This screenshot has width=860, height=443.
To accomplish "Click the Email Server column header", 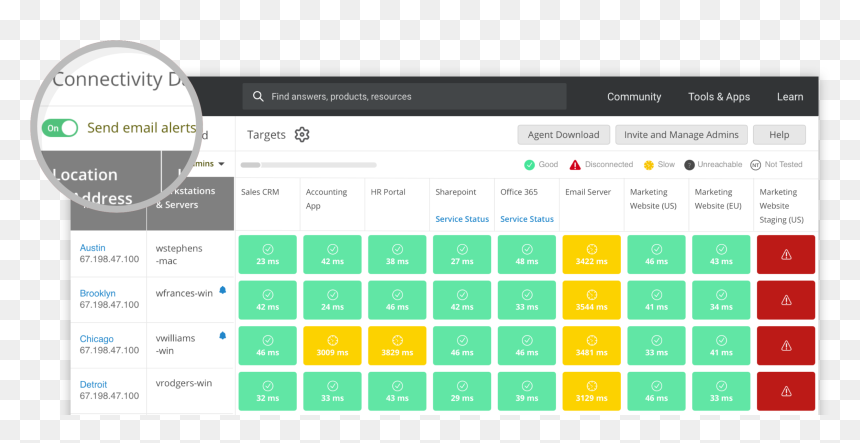I will point(588,192).
